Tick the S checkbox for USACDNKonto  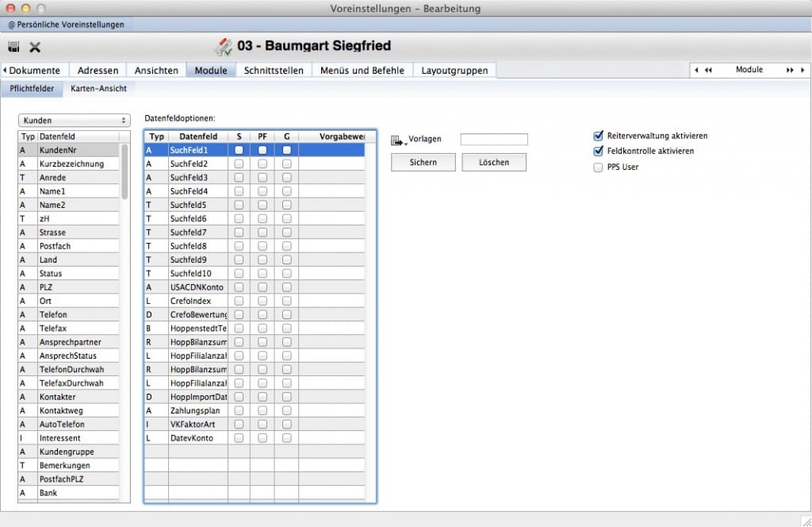tap(239, 287)
